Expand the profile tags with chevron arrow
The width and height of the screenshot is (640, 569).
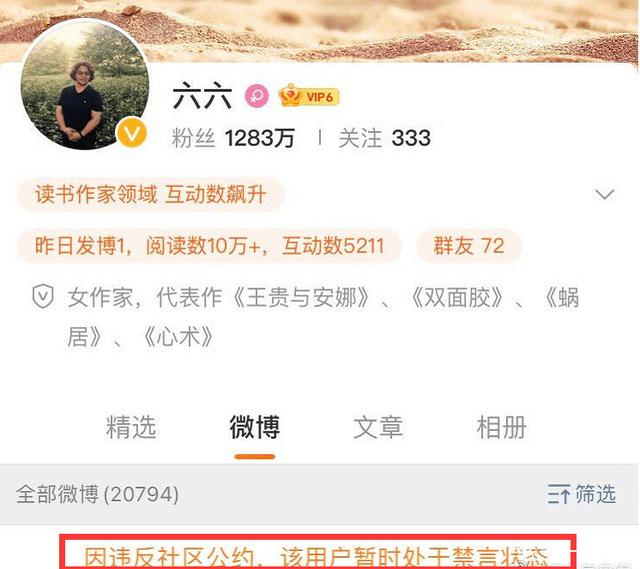click(604, 194)
